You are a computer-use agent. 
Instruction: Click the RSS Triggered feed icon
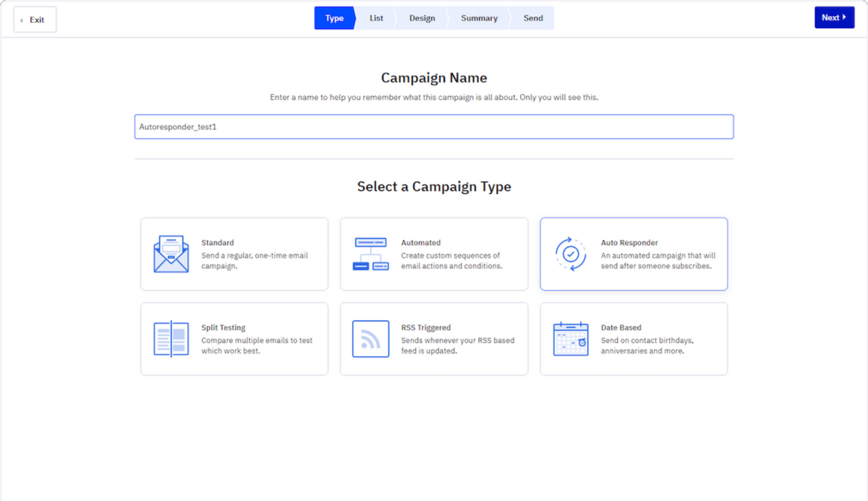click(370, 339)
